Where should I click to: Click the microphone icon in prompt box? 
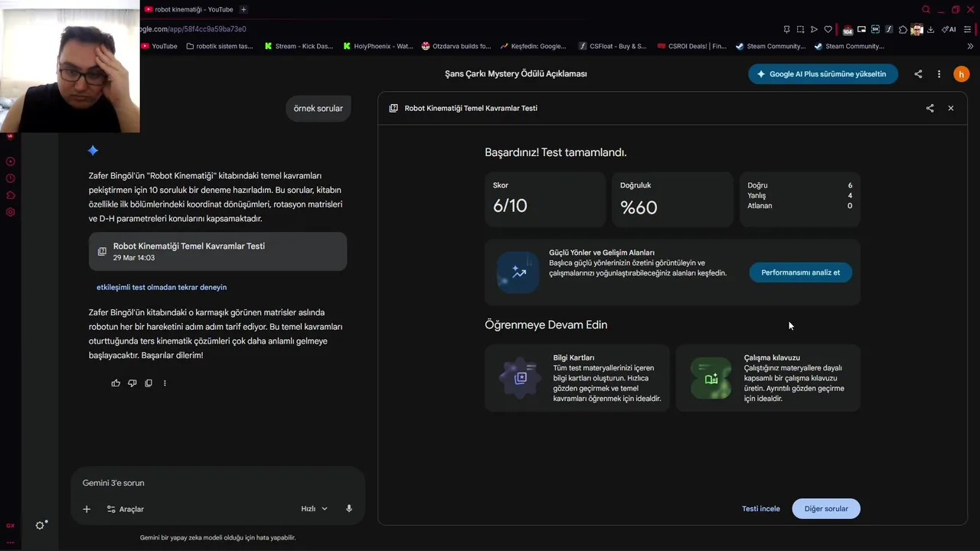[349, 509]
